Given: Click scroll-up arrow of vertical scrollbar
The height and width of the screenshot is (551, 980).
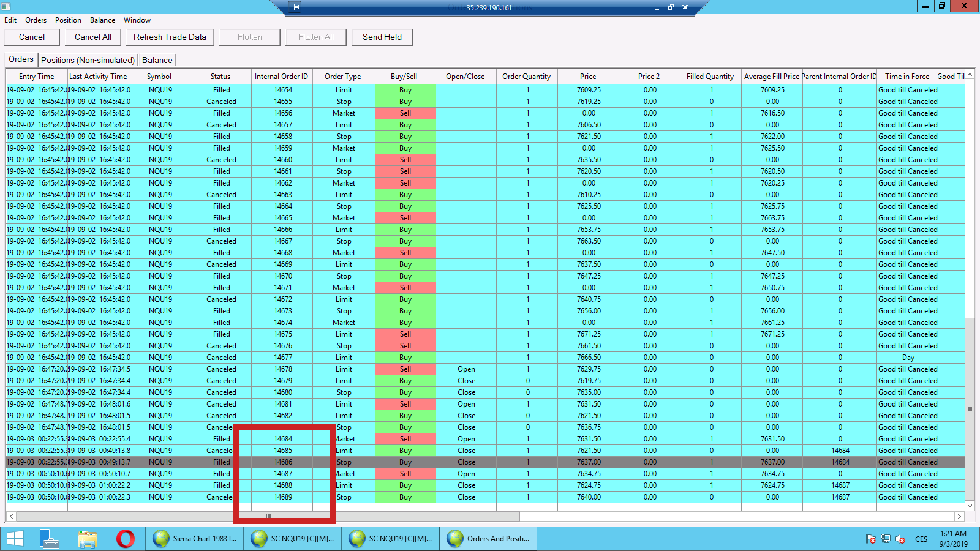Looking at the screenshot, I should [x=970, y=75].
